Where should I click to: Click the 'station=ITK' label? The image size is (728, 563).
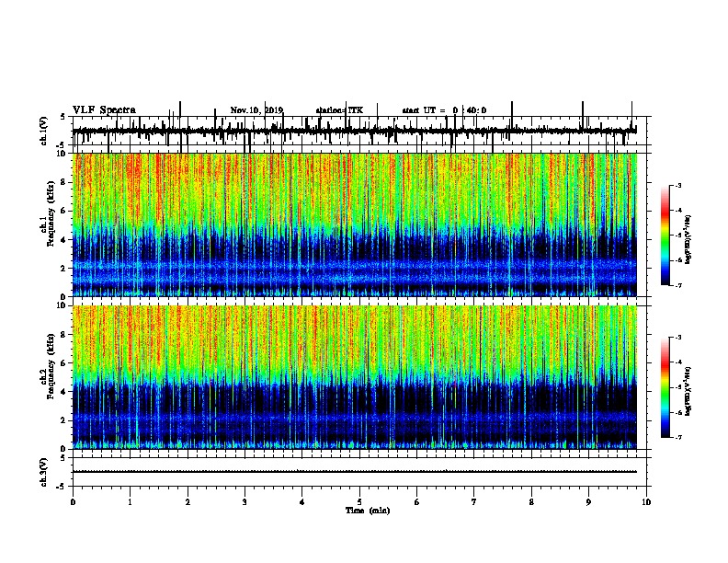click(339, 110)
